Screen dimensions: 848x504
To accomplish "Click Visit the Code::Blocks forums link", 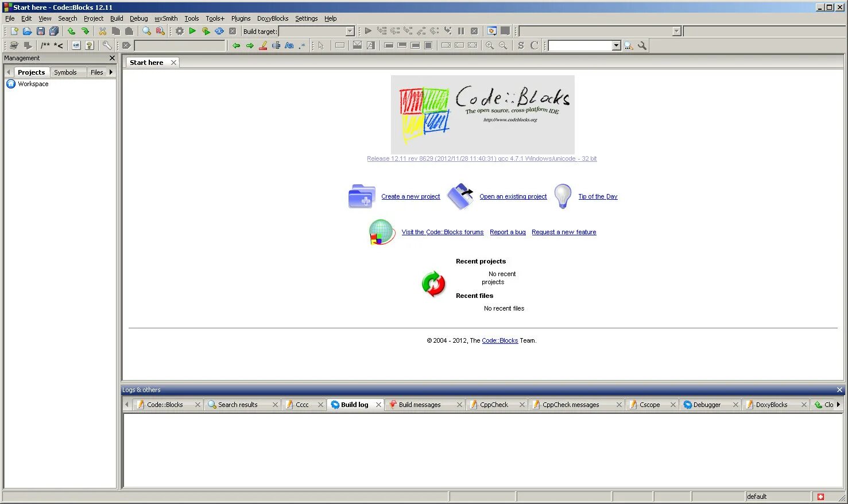I will (x=443, y=232).
